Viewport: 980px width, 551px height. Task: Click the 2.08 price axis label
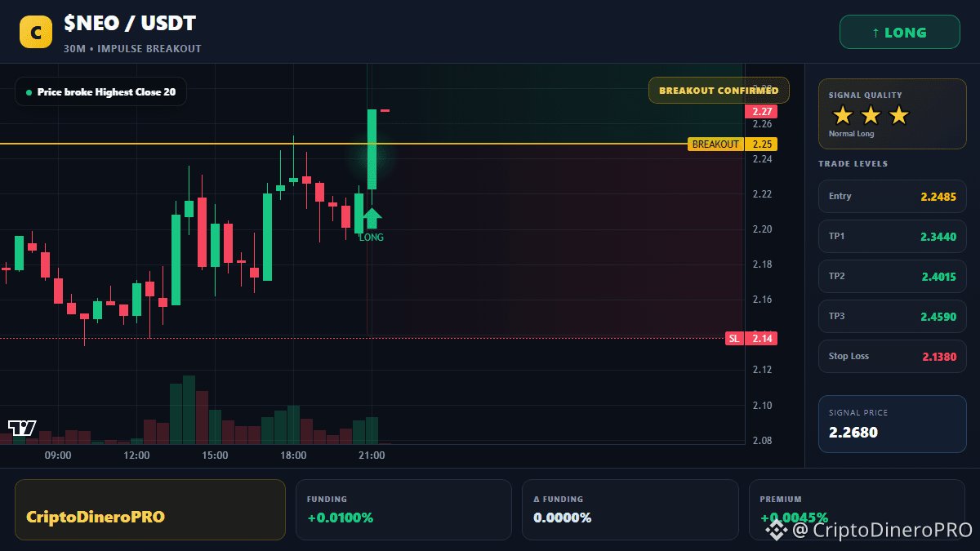[762, 441]
